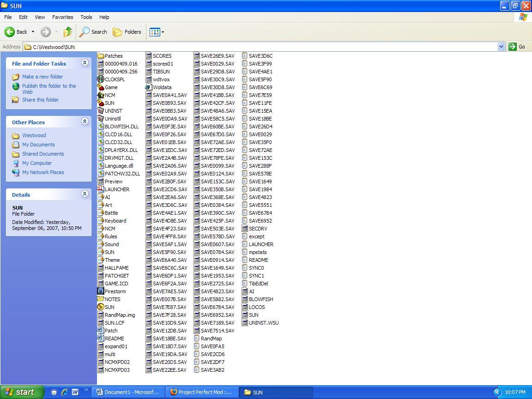Open the Search pane
This screenshot has height=399, width=532.
click(93, 32)
